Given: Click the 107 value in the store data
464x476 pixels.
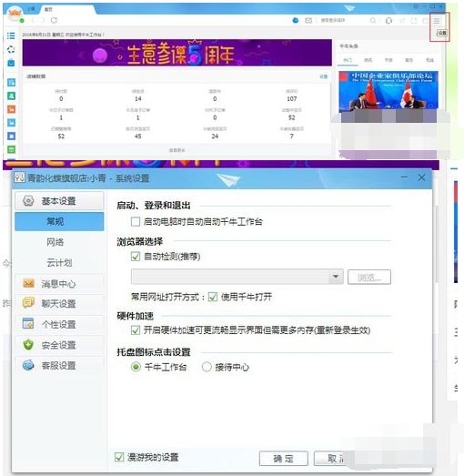Looking at the screenshot, I should coord(292,98).
